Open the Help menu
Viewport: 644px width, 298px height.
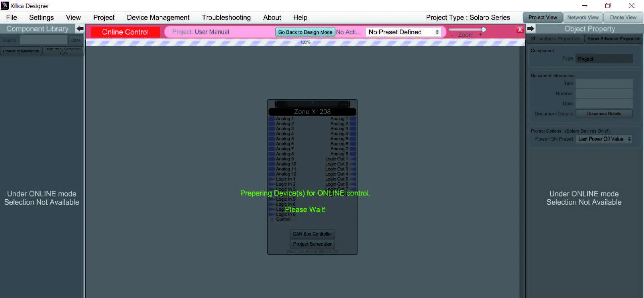(300, 17)
